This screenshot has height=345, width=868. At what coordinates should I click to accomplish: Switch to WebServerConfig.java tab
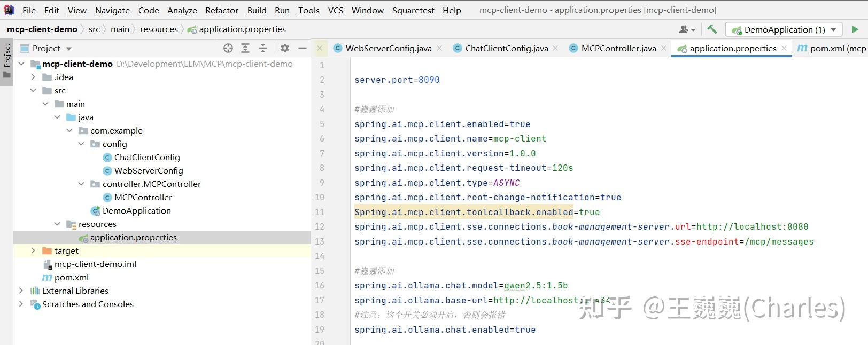click(388, 48)
